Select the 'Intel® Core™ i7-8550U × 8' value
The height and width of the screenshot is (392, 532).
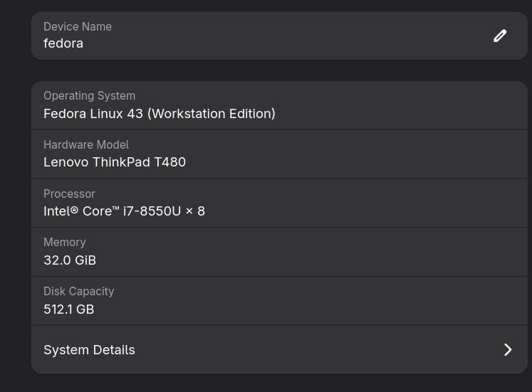point(124,211)
